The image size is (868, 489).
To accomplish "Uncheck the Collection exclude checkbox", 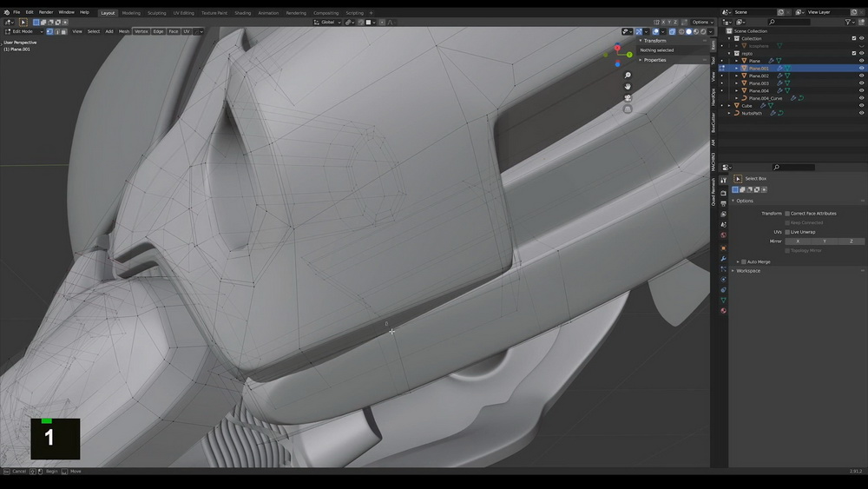I will [853, 38].
